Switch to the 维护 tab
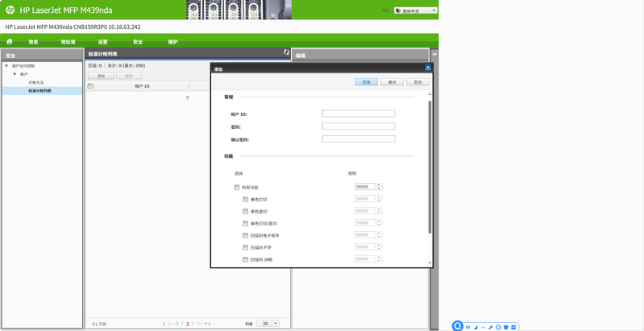Image resolution: width=644 pixels, height=331 pixels. click(x=172, y=41)
